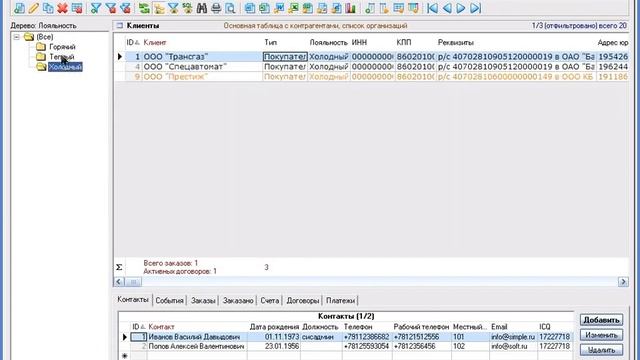This screenshot has width=640, height=360.
Task: Go to previous record arrow icon
Action: tap(447, 7)
